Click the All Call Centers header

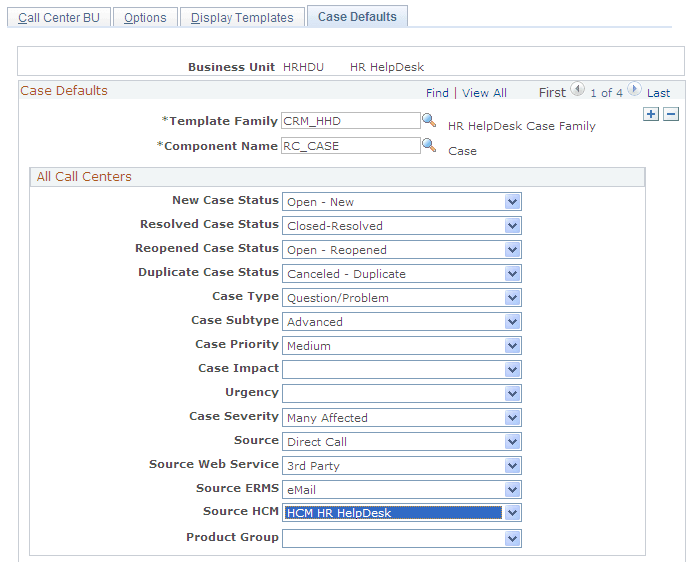coord(337,177)
